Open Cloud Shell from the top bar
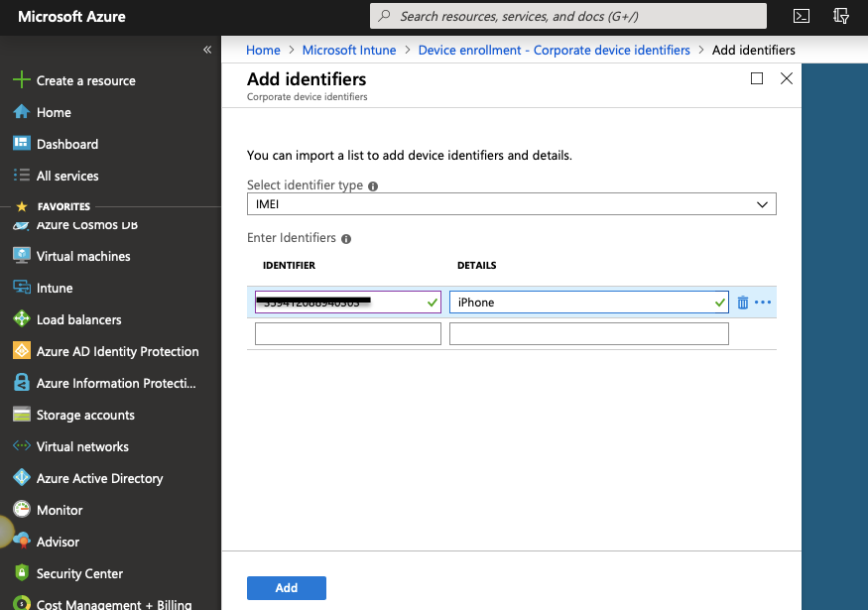Viewport: 868px width, 610px height. pyautogui.click(x=801, y=16)
